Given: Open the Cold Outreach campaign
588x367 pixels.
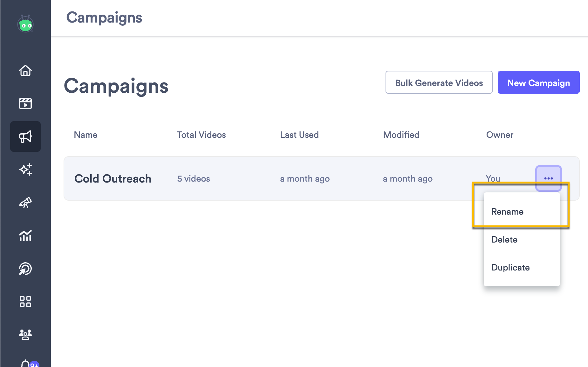Looking at the screenshot, I should pyautogui.click(x=113, y=178).
